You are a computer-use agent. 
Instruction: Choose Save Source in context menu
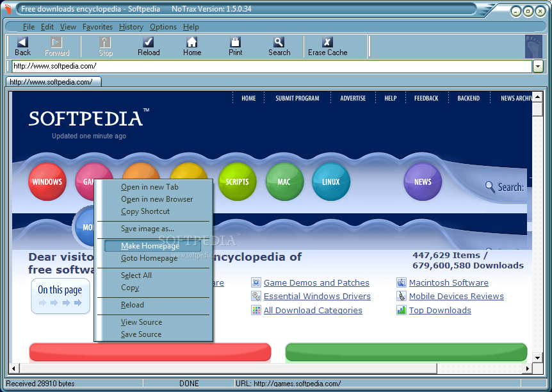click(x=141, y=334)
